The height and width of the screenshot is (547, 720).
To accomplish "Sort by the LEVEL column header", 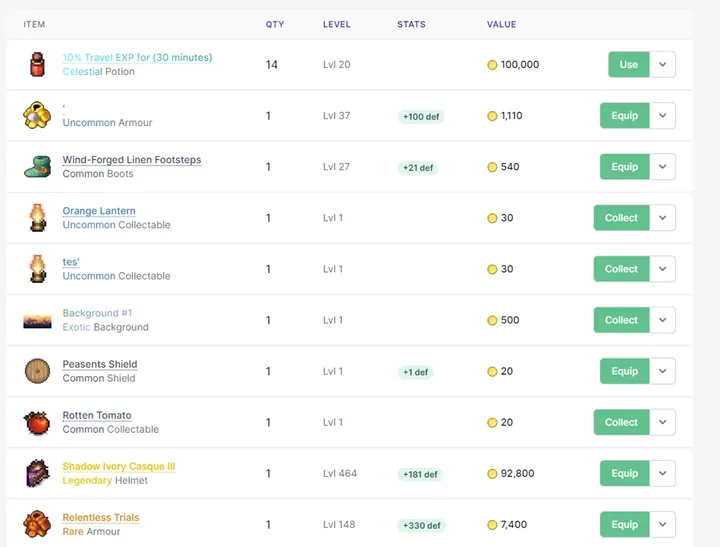I will pyautogui.click(x=337, y=24).
